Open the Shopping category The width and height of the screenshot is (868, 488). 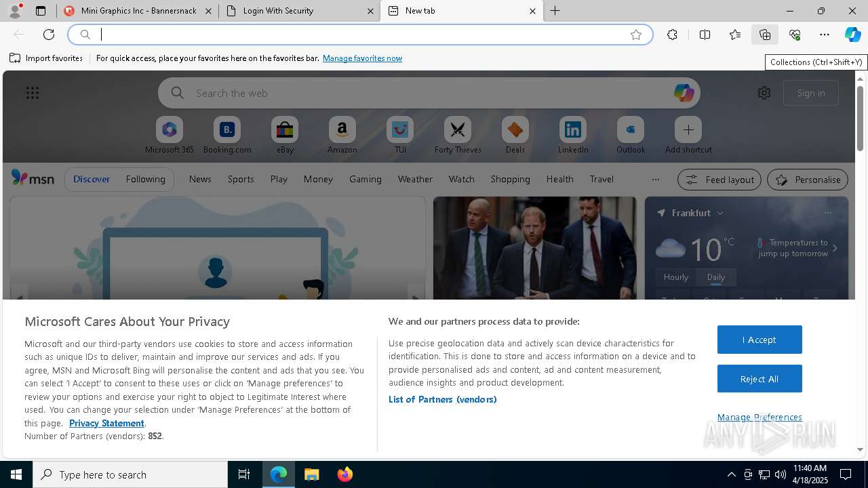click(511, 179)
